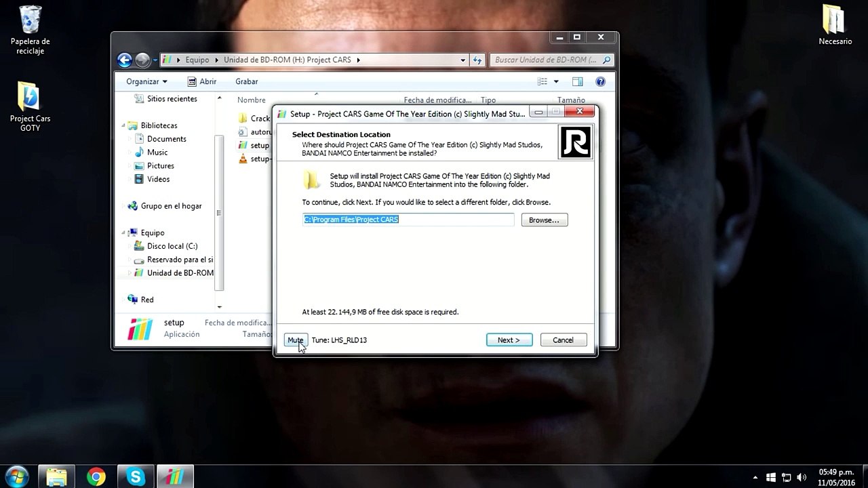The height and width of the screenshot is (488, 868).
Task: Launch Google Chrome from the taskbar
Action: point(96,476)
